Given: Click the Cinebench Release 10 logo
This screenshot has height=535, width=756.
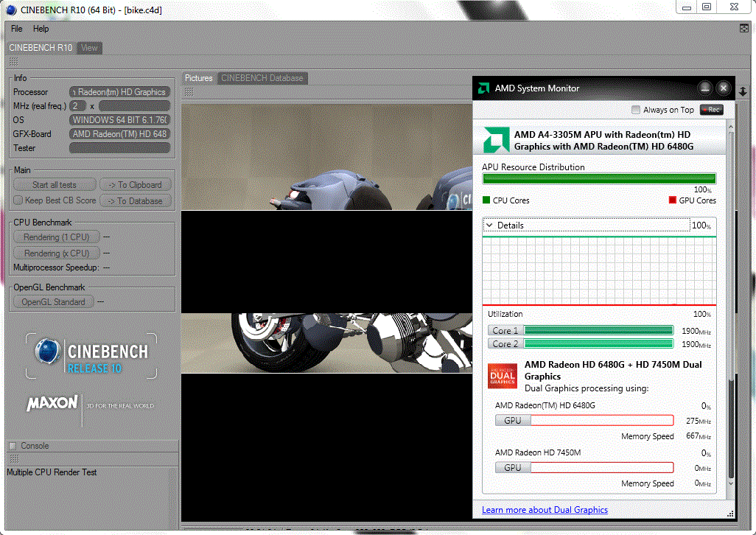Looking at the screenshot, I should click(91, 356).
